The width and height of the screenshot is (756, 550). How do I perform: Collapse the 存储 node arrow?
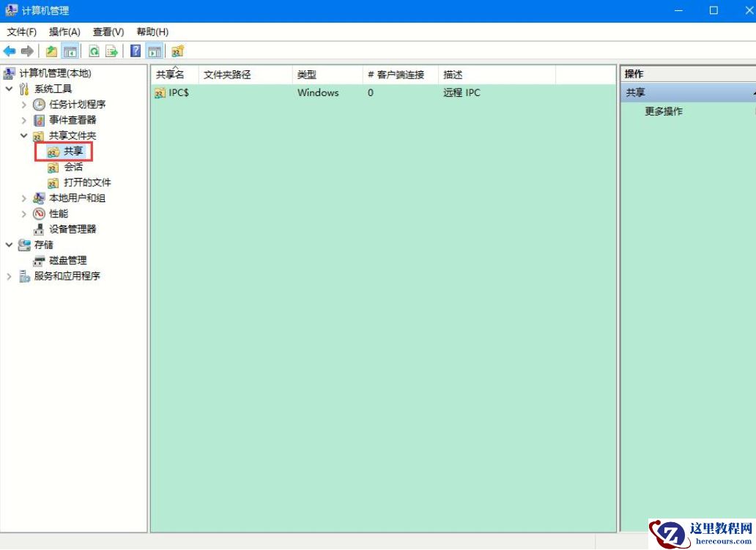point(10,245)
